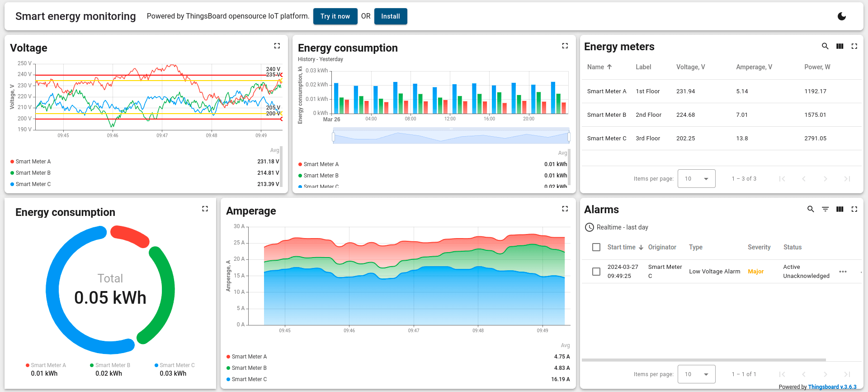Open the Alarms column display icon

(840, 209)
